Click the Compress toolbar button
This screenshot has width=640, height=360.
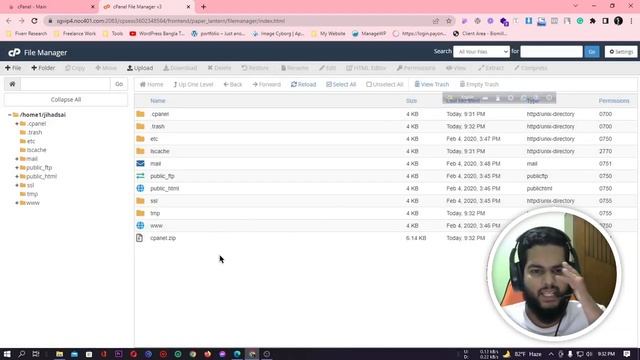tap(530, 68)
